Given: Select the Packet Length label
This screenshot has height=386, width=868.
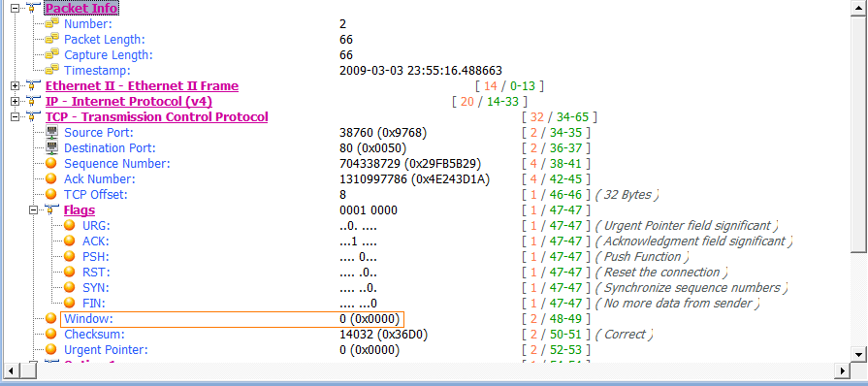Looking at the screenshot, I should [x=105, y=40].
